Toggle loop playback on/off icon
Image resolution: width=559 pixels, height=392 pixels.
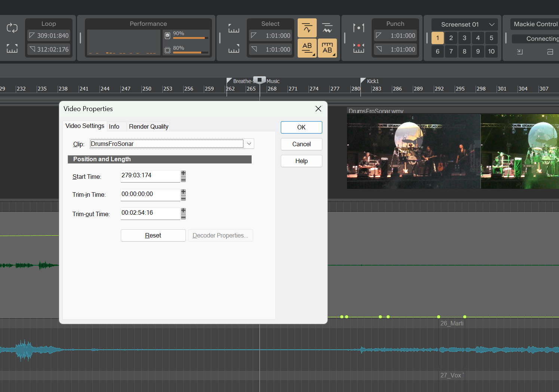point(12,28)
